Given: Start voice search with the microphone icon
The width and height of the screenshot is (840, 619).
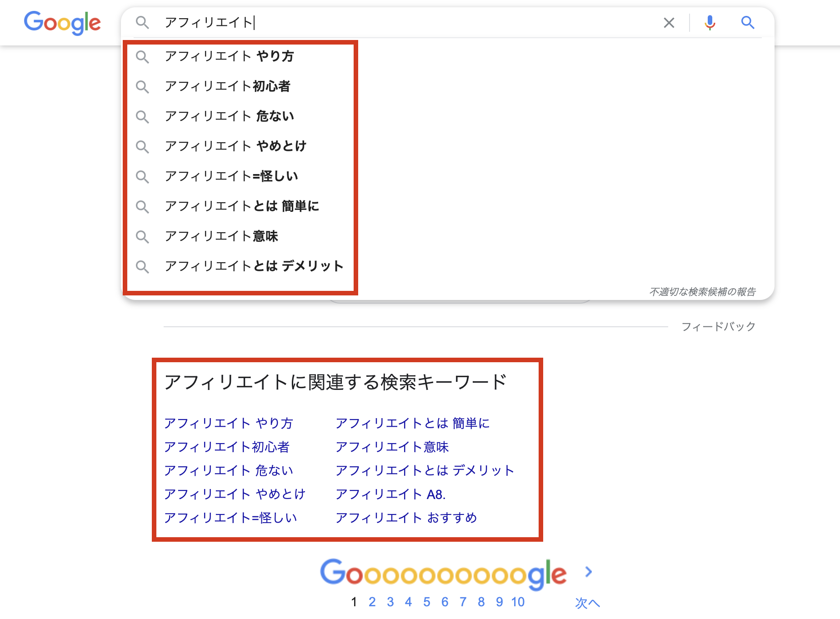Looking at the screenshot, I should tap(710, 23).
